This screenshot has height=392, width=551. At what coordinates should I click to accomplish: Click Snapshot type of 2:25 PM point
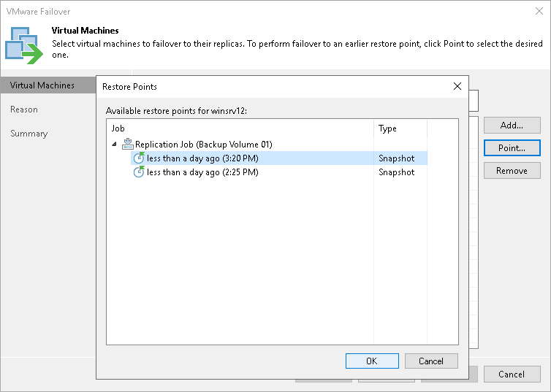click(396, 172)
